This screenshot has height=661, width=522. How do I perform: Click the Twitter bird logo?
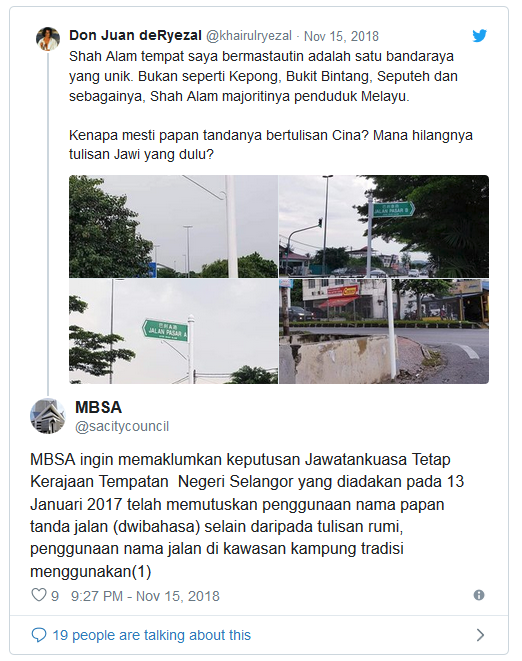coord(479,35)
